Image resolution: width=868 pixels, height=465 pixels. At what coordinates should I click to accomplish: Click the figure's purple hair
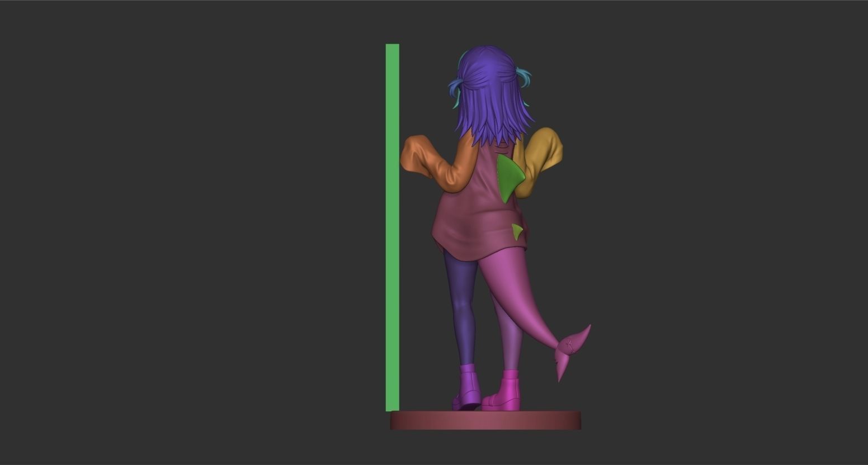point(493,95)
